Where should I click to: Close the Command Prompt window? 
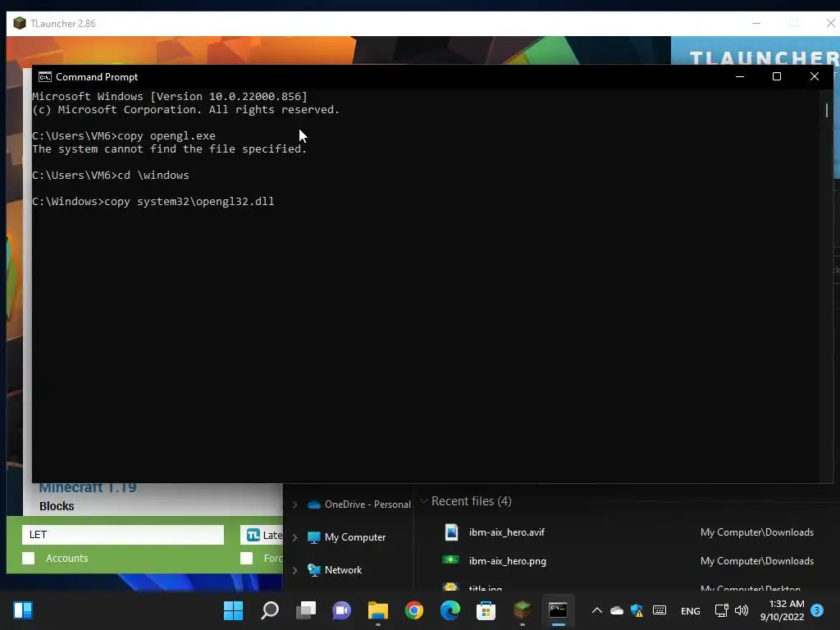[815, 76]
